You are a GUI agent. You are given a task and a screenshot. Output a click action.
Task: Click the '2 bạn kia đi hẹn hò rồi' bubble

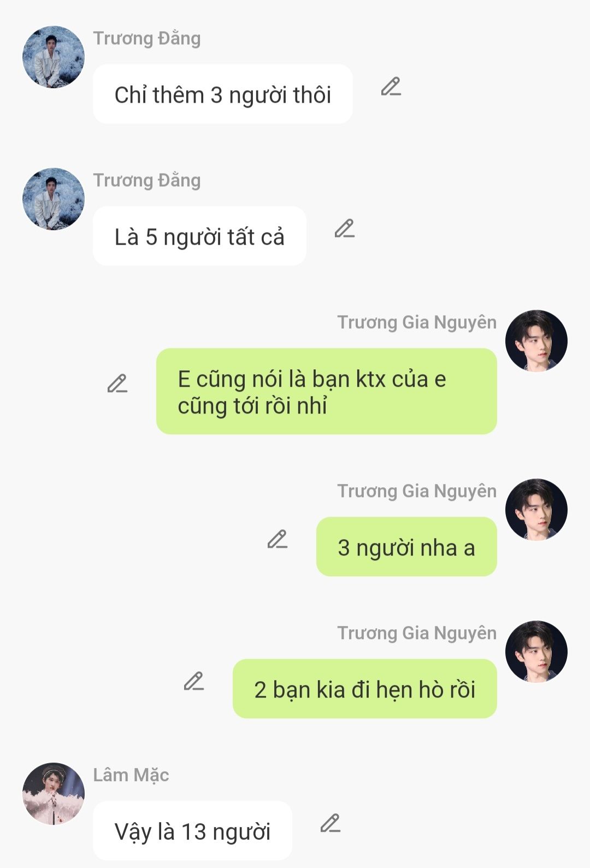click(x=365, y=689)
